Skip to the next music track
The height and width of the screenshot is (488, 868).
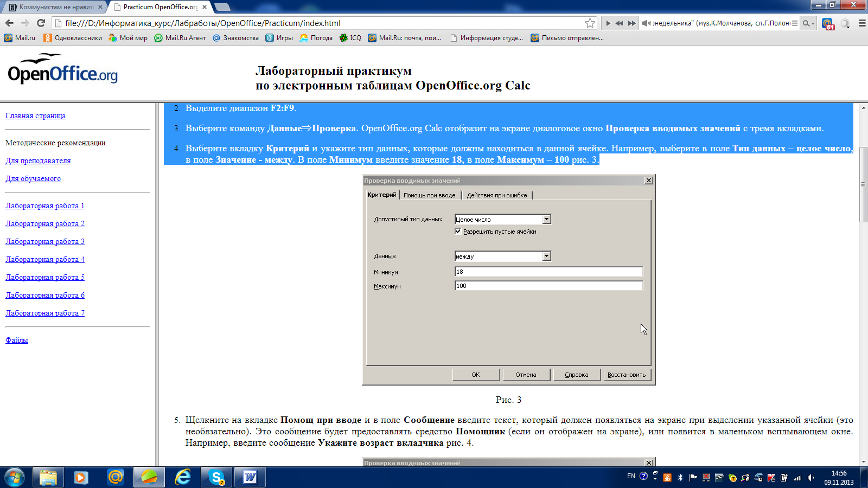[x=632, y=23]
